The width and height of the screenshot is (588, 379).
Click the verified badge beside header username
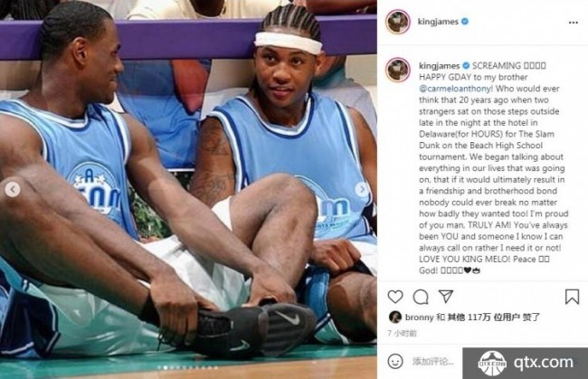[465, 22]
